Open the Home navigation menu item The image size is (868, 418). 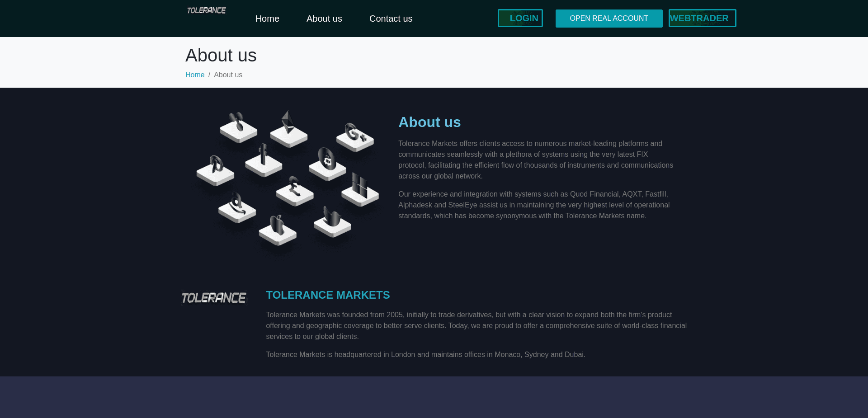click(x=267, y=19)
